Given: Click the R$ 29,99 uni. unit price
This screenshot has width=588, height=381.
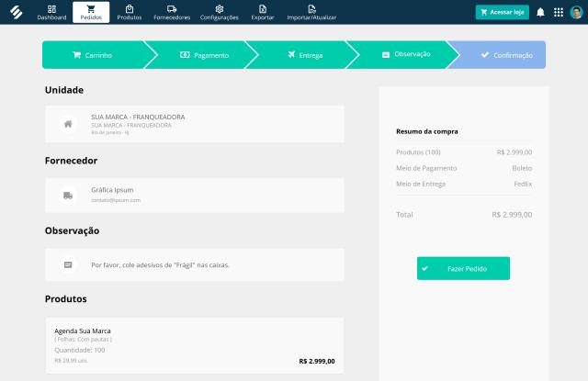Looking at the screenshot, I should click(x=71, y=361).
